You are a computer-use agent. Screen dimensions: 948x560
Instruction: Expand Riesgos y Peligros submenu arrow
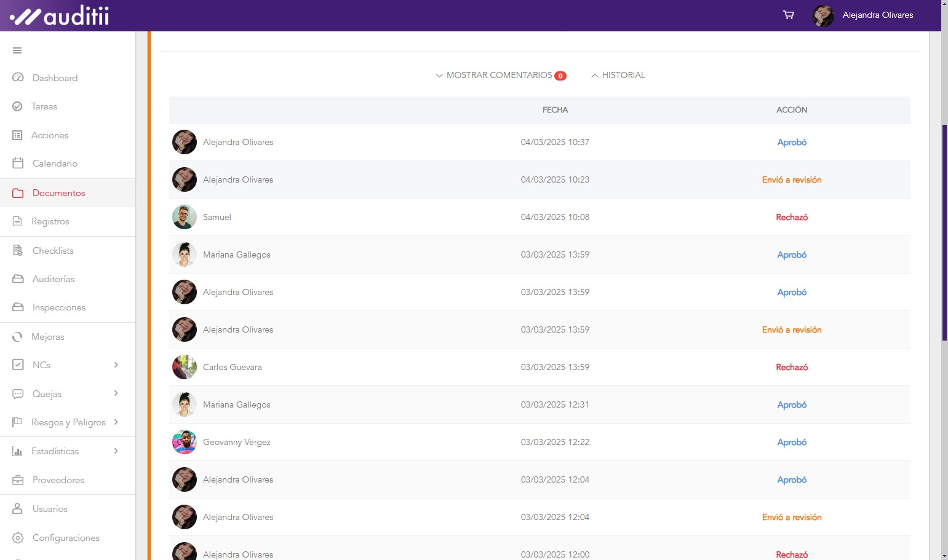coord(116,422)
